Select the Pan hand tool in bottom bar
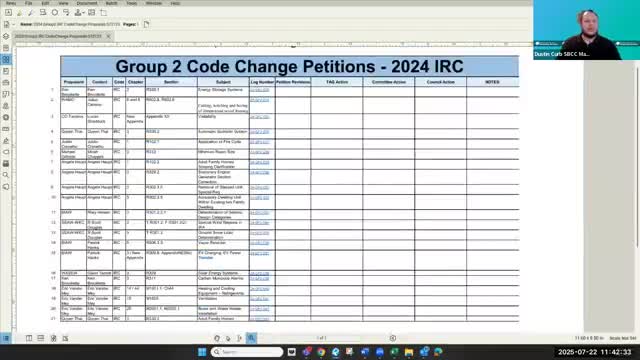 [x=217, y=338]
